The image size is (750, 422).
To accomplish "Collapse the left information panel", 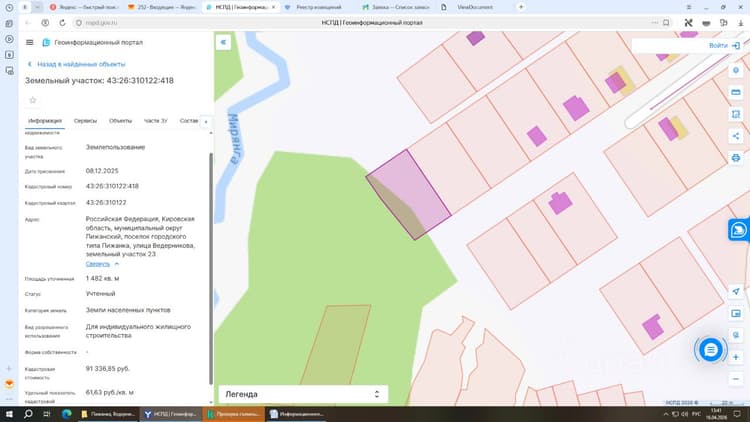I will coord(223,42).
